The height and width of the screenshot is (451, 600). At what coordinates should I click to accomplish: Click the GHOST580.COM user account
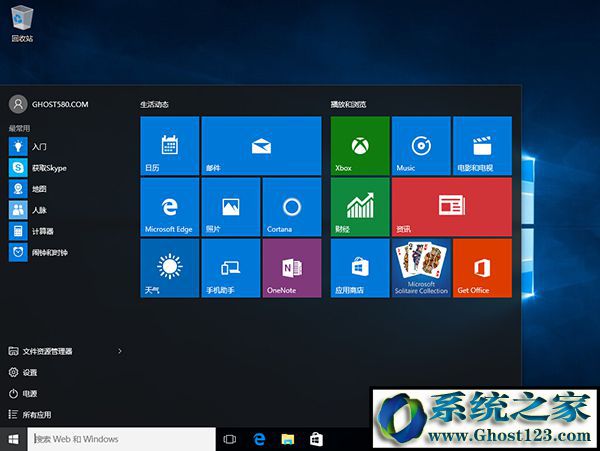pyautogui.click(x=49, y=104)
